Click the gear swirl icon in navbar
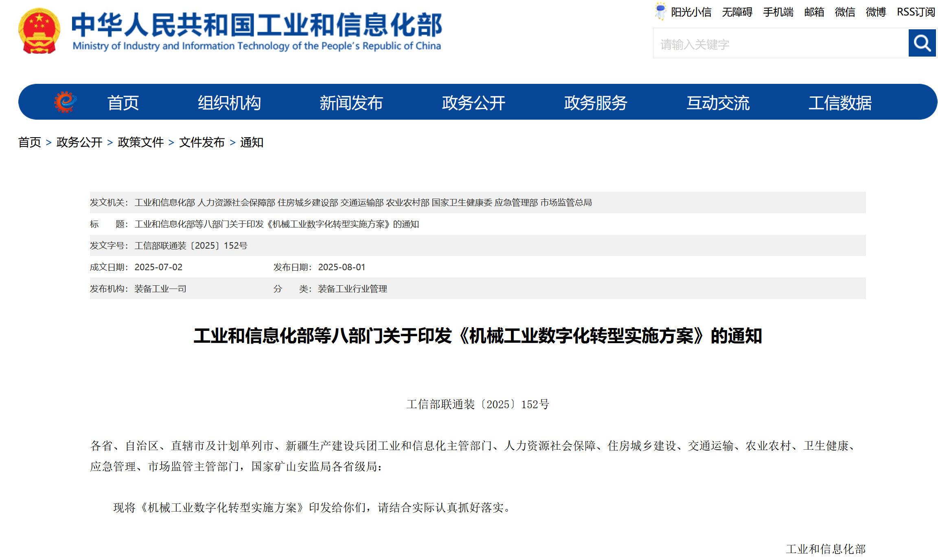 [x=65, y=102]
